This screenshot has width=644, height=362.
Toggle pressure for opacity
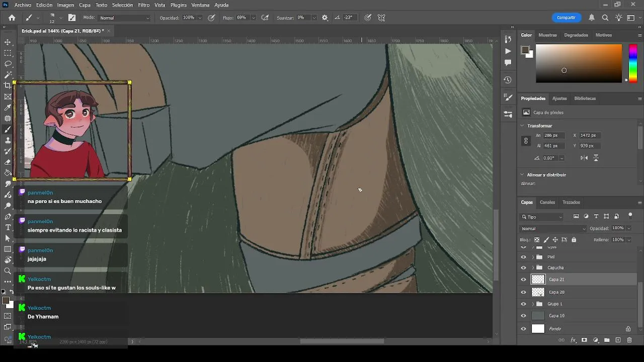(212, 18)
